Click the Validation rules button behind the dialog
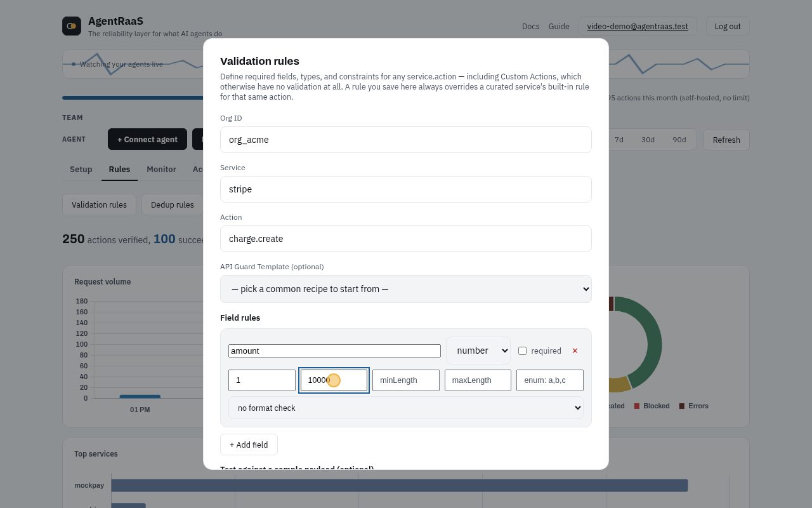 click(99, 204)
